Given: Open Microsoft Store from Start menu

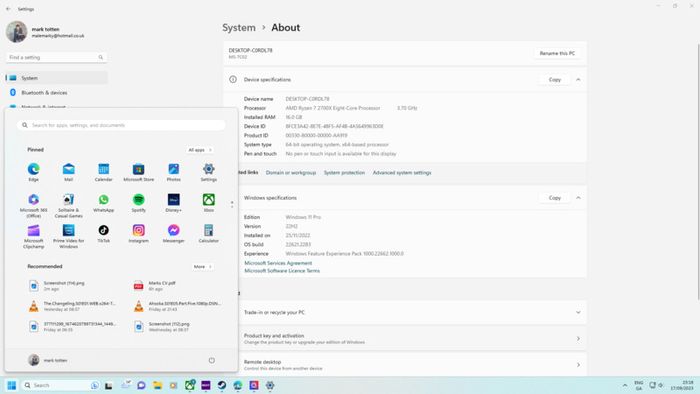Looking at the screenshot, I should click(x=138, y=172).
